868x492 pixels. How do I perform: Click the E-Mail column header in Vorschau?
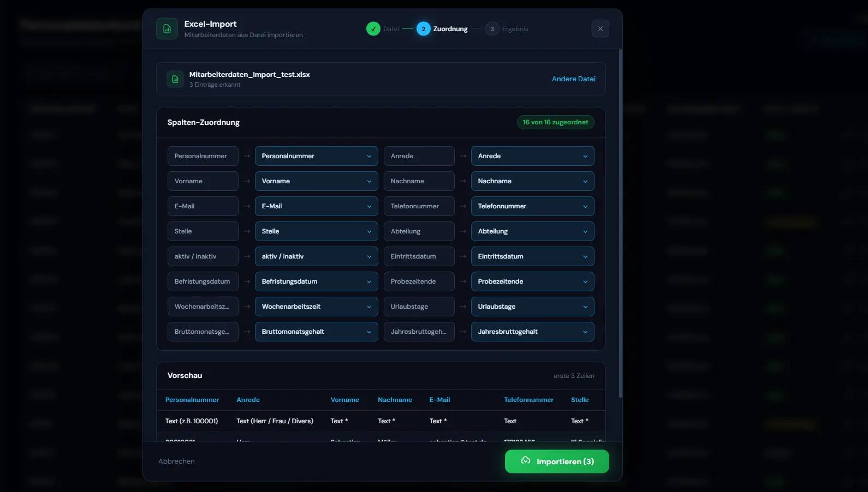[x=439, y=400]
